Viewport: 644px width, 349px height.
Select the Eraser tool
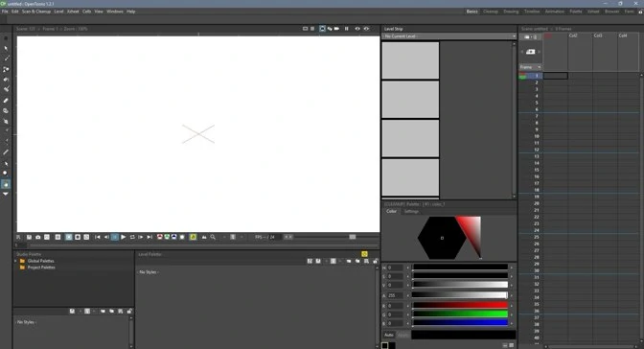tap(6, 101)
